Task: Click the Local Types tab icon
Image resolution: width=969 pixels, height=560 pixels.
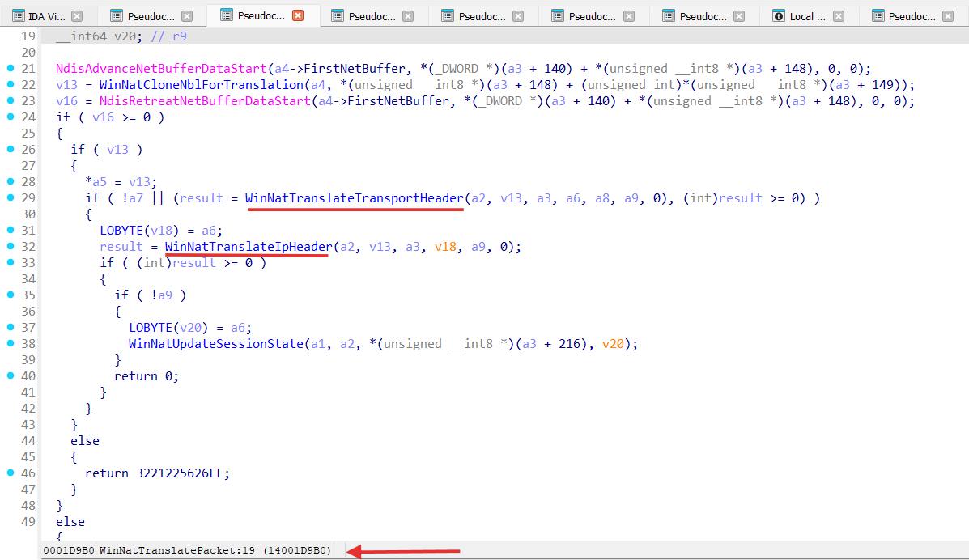Action: point(779,16)
